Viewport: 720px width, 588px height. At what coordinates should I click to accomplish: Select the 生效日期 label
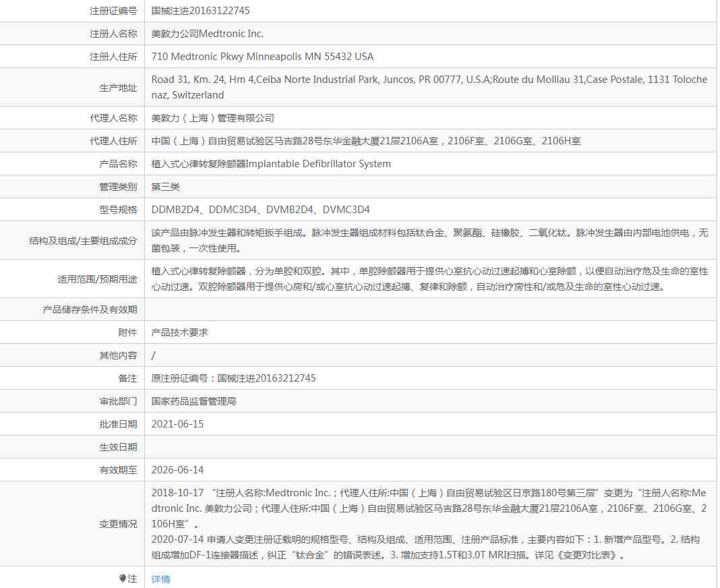click(x=118, y=448)
